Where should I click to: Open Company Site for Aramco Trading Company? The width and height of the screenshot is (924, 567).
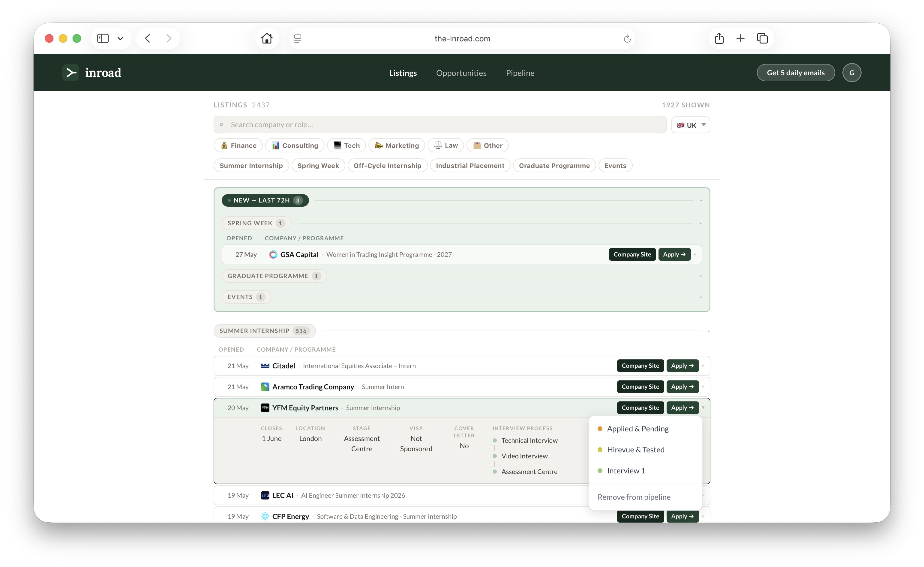pyautogui.click(x=640, y=387)
